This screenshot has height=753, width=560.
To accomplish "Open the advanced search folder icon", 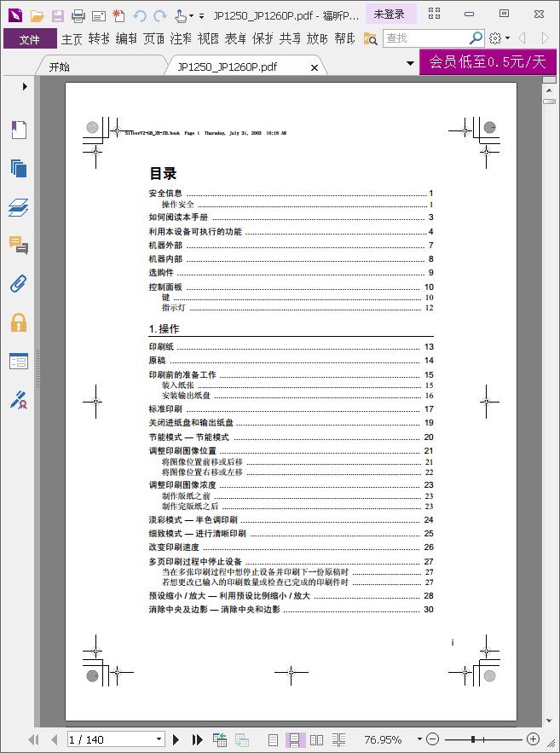I will point(371,39).
